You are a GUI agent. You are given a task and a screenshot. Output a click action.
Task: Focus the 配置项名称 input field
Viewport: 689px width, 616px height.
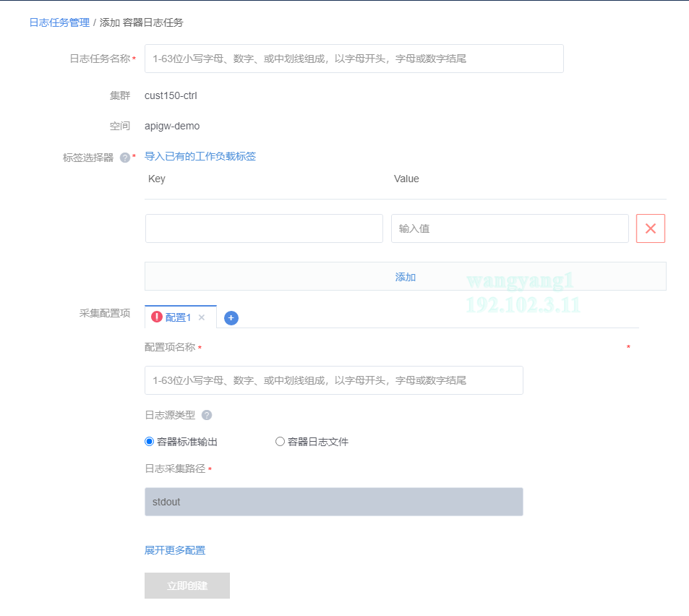[333, 380]
